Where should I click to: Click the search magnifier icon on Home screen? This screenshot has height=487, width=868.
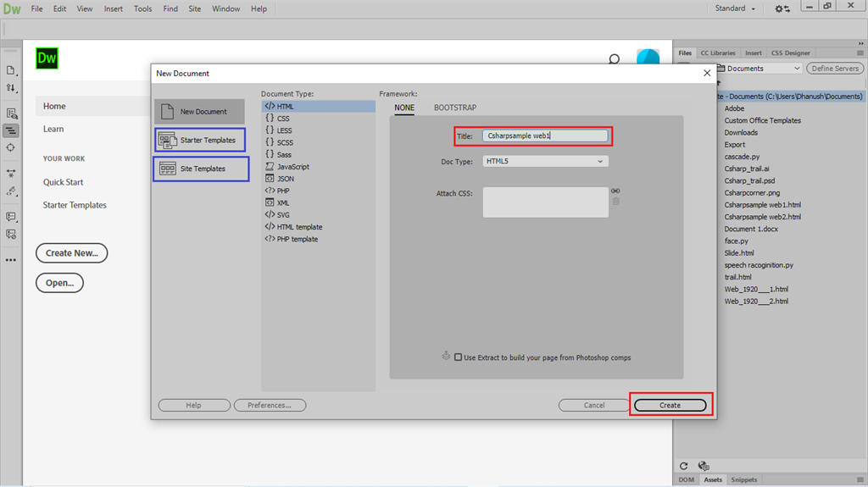[x=614, y=58]
